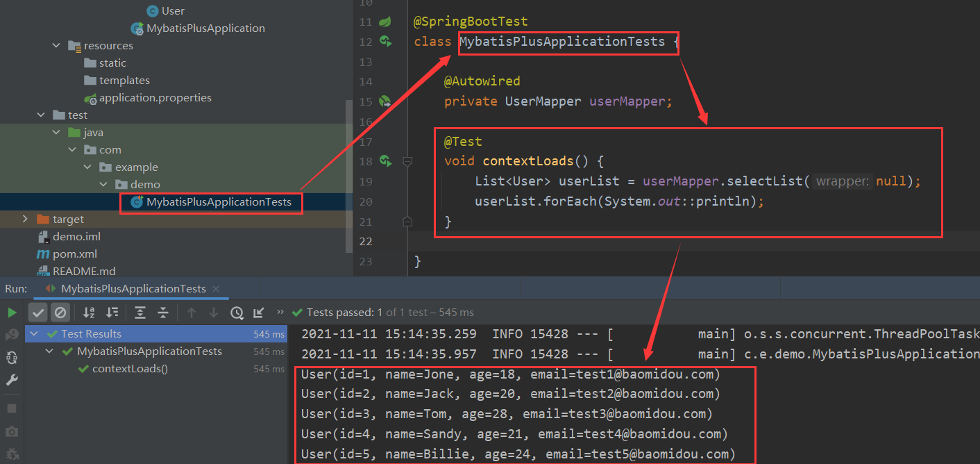
Task: Open pom.xml Maven file
Action: click(x=67, y=254)
